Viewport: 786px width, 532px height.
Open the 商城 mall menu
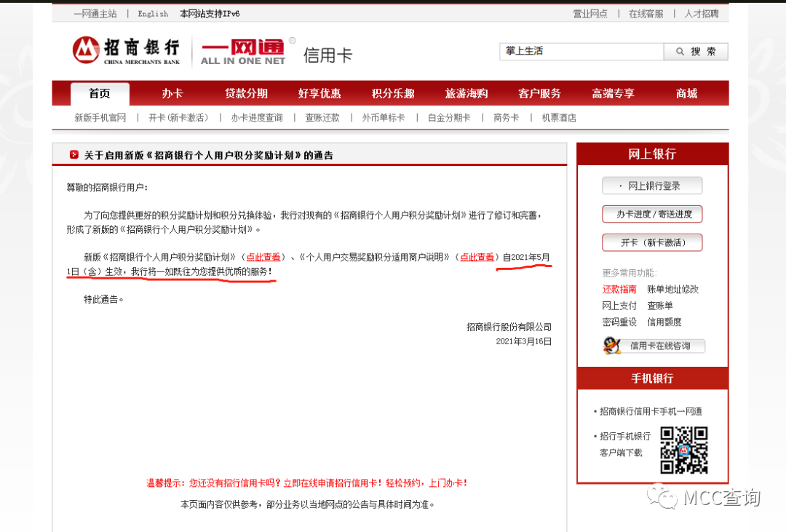[686, 94]
